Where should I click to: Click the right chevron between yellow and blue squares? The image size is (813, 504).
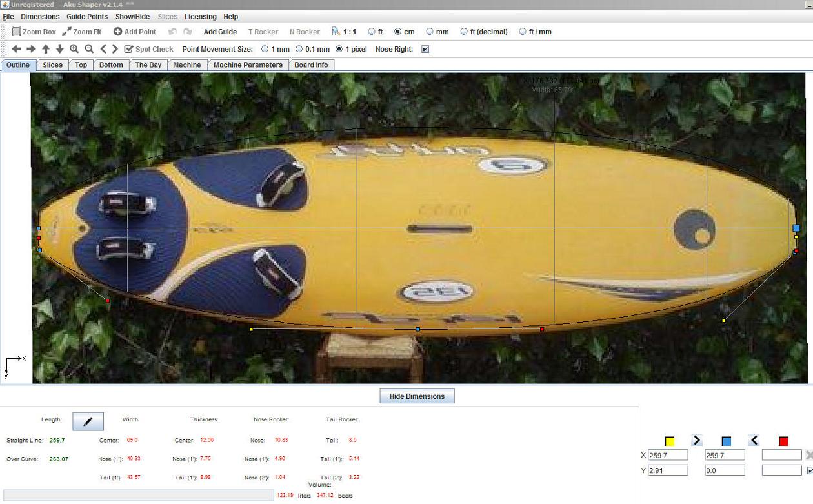coord(697,440)
